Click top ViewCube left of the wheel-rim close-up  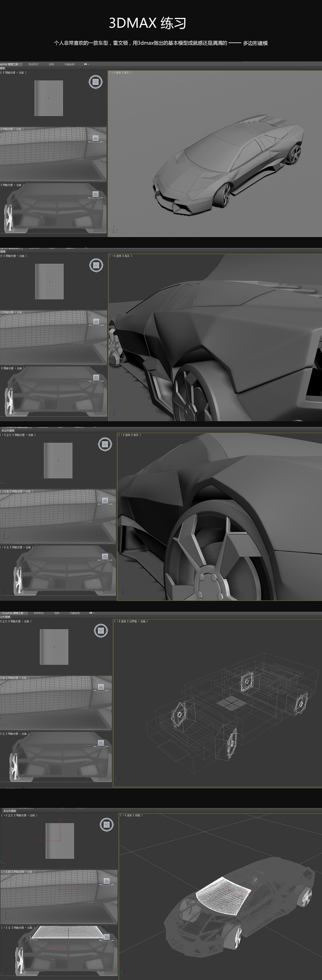[x=105, y=444]
